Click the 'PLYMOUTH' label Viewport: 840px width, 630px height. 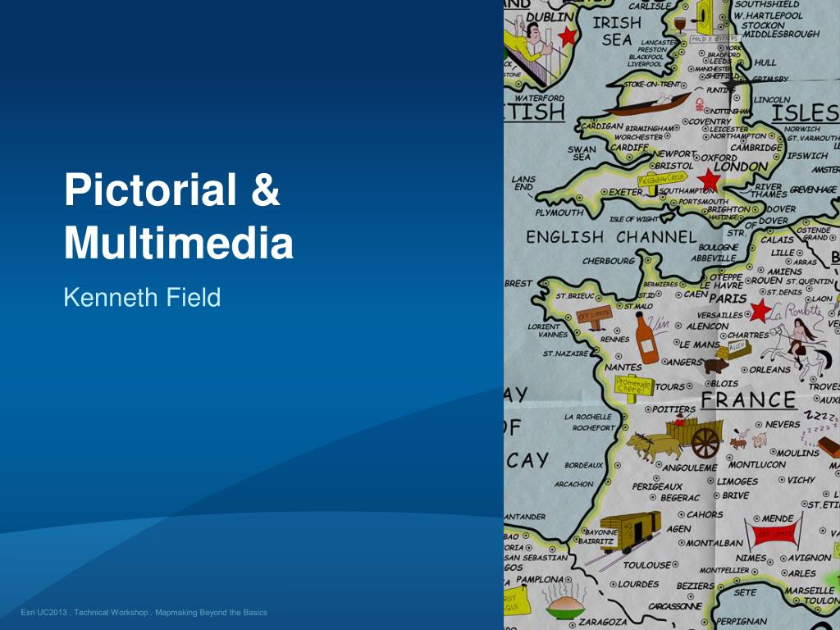(559, 212)
